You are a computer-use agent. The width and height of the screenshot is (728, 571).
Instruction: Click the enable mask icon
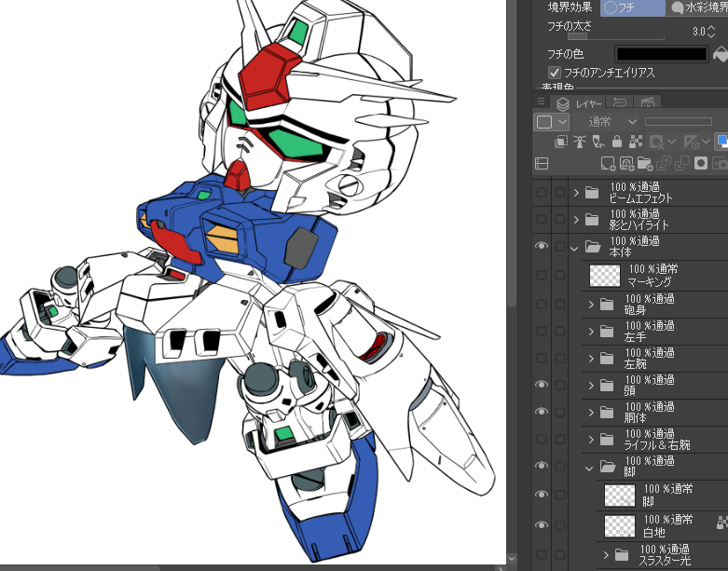(661, 142)
